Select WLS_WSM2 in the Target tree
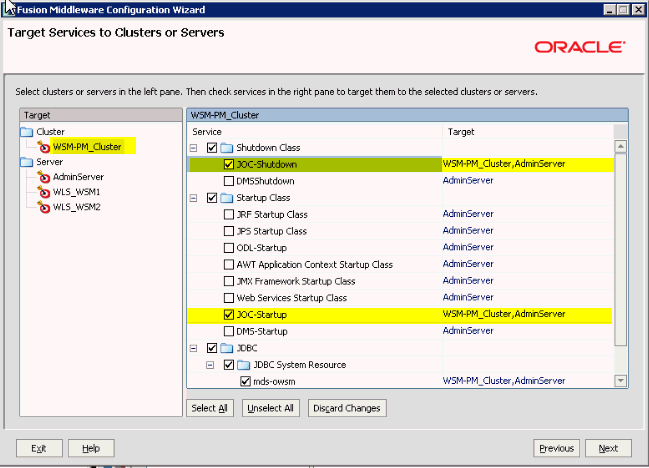This screenshot has width=649, height=468. (x=77, y=207)
